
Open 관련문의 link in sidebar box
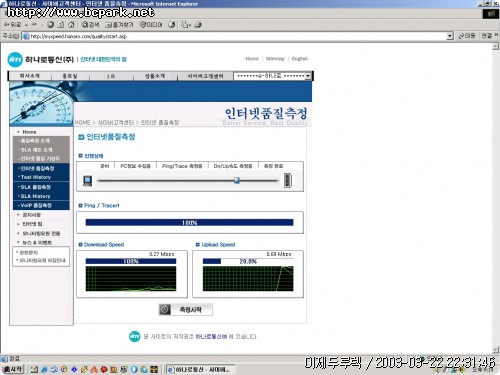tap(29, 252)
